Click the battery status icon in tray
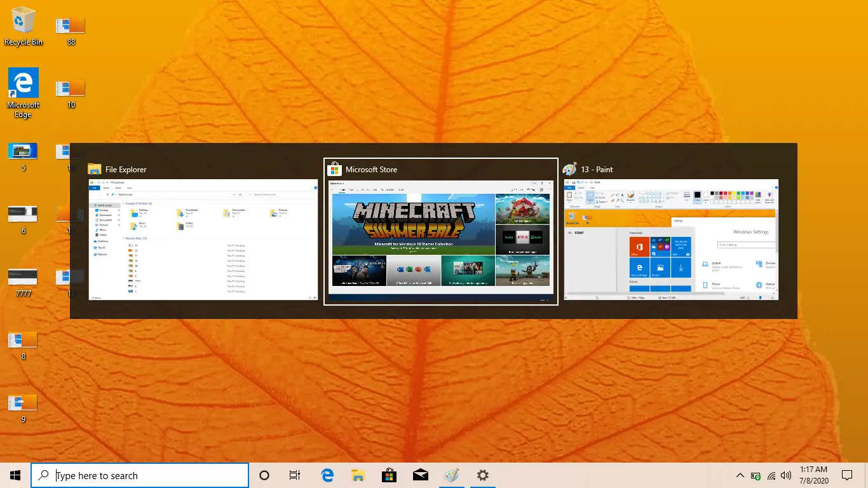The width and height of the screenshot is (868, 488). 756,475
